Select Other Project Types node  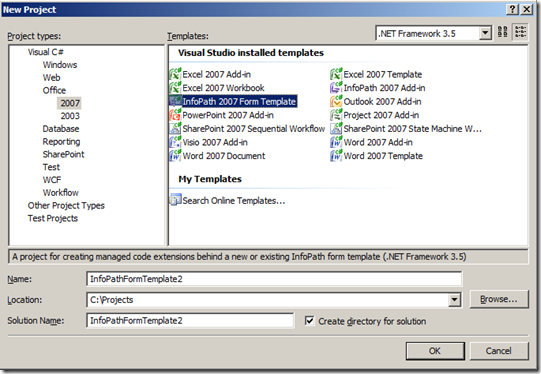tap(66, 206)
